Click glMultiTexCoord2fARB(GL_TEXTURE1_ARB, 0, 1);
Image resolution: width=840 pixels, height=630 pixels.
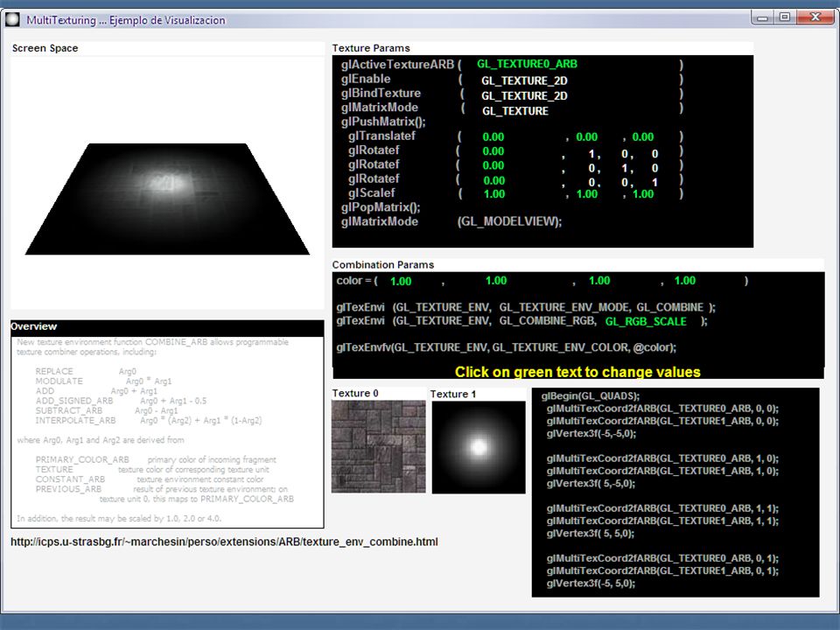pyautogui.click(x=662, y=570)
